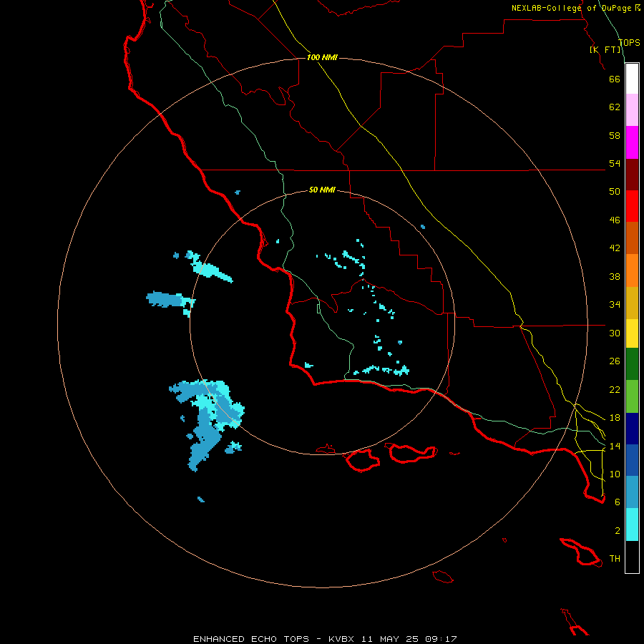
Task: Click the 'ENHANCED ECHO TOPS' product title
Action: click(251, 639)
